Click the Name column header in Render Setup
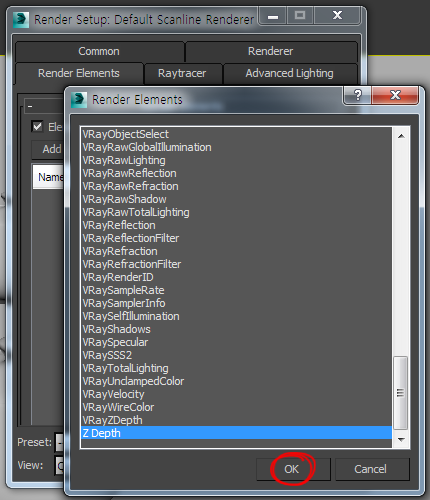The height and width of the screenshot is (500, 430). click(49, 177)
